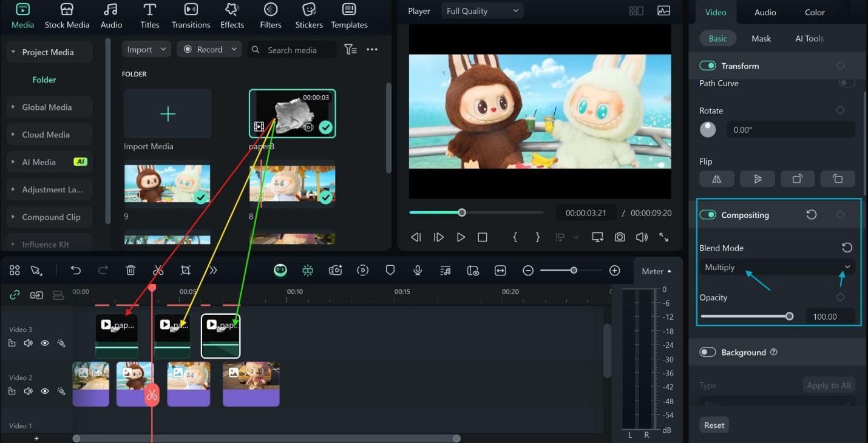The image size is (868, 443).
Task: Switch to the Color properties tab
Action: click(815, 12)
